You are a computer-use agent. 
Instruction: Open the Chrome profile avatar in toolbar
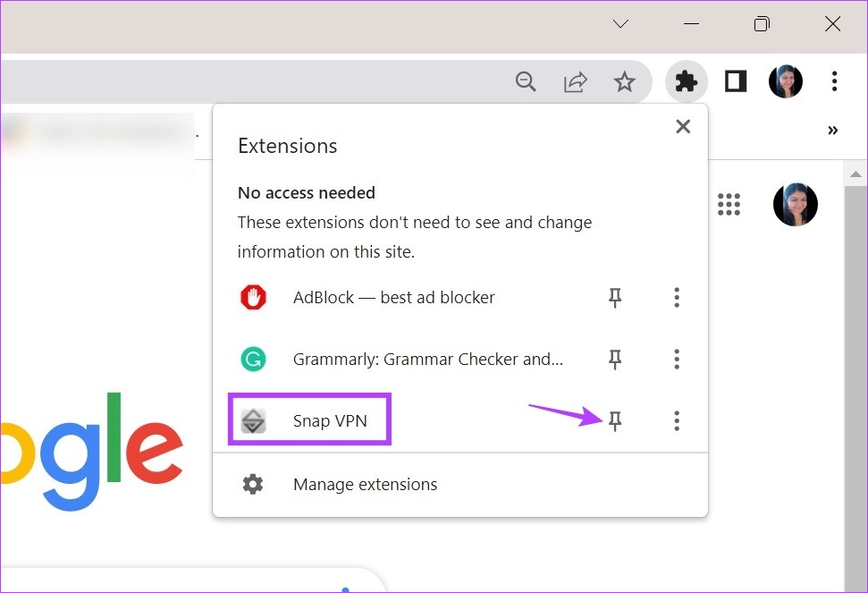(786, 81)
